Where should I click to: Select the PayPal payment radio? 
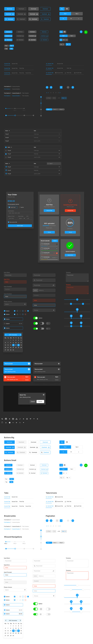click(20, 207)
